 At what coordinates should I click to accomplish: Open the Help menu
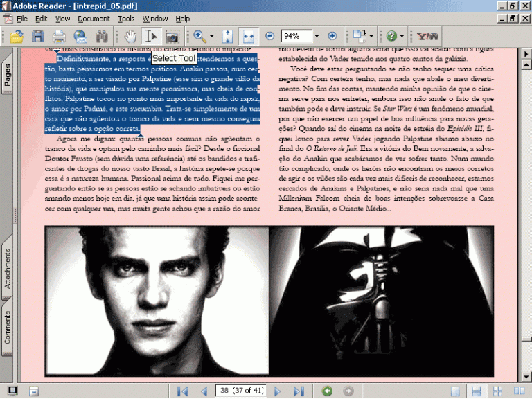[183, 19]
